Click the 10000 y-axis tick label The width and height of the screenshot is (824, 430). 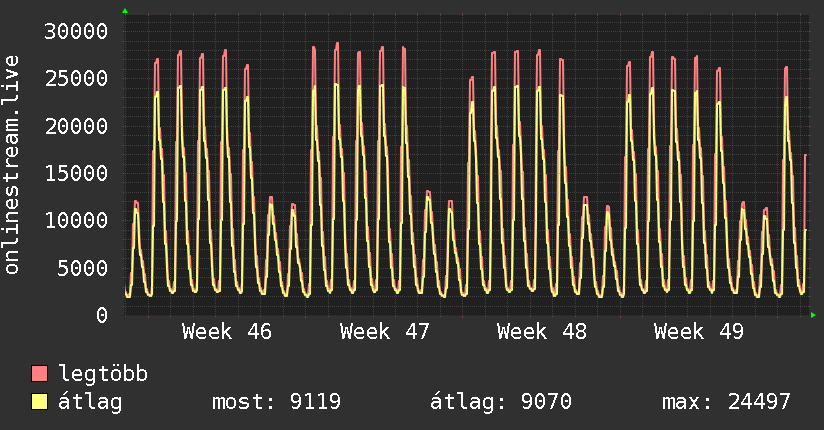pyautogui.click(x=77, y=220)
